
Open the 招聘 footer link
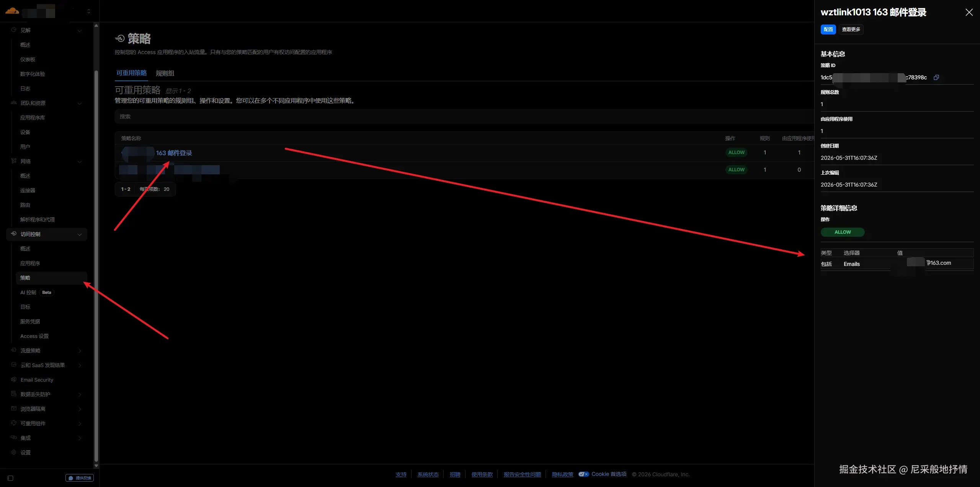[x=455, y=474]
